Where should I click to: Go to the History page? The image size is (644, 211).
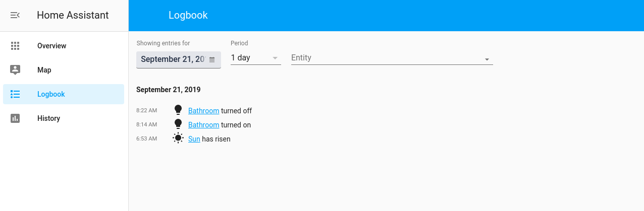[x=64, y=118]
